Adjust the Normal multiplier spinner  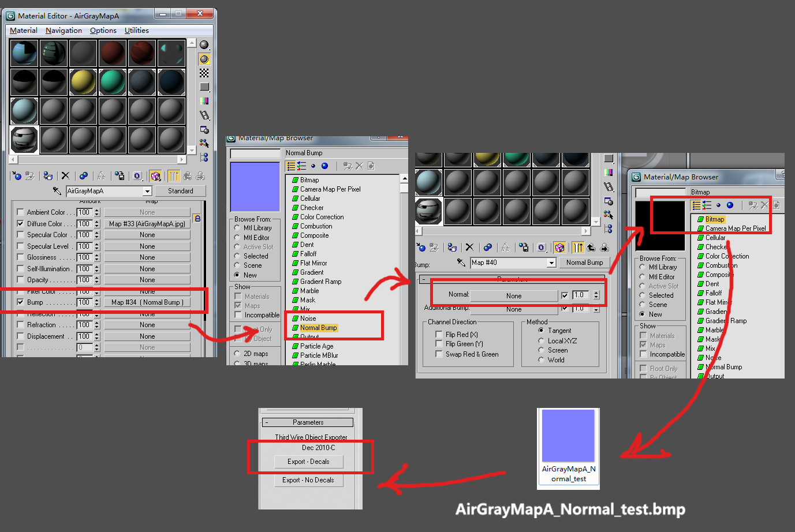point(596,295)
